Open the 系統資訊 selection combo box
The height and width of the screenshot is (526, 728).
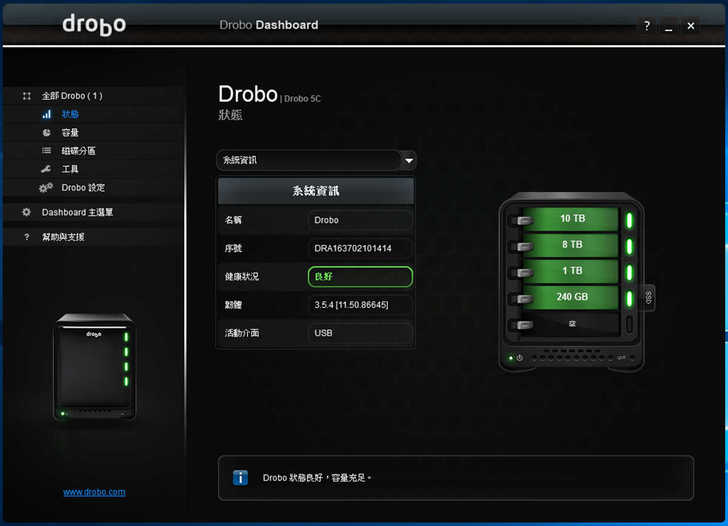pos(316,161)
